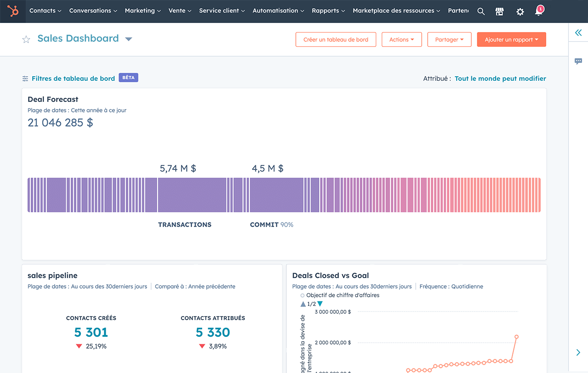Image resolution: width=588 pixels, height=373 pixels.
Task: Expand the right panel arrow
Action: click(x=578, y=352)
